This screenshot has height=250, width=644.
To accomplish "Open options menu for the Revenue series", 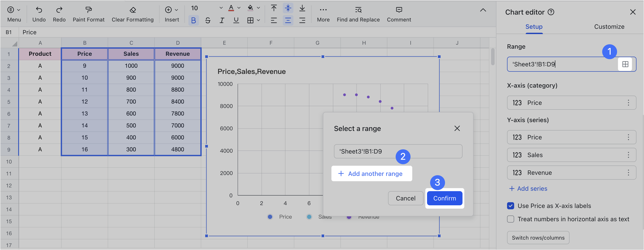I will (628, 172).
